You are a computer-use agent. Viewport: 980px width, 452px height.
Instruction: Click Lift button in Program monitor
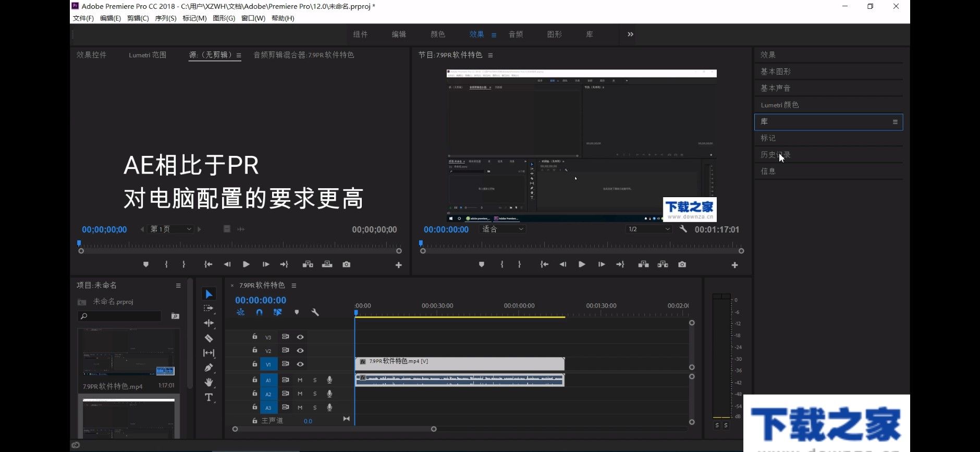tap(643, 264)
